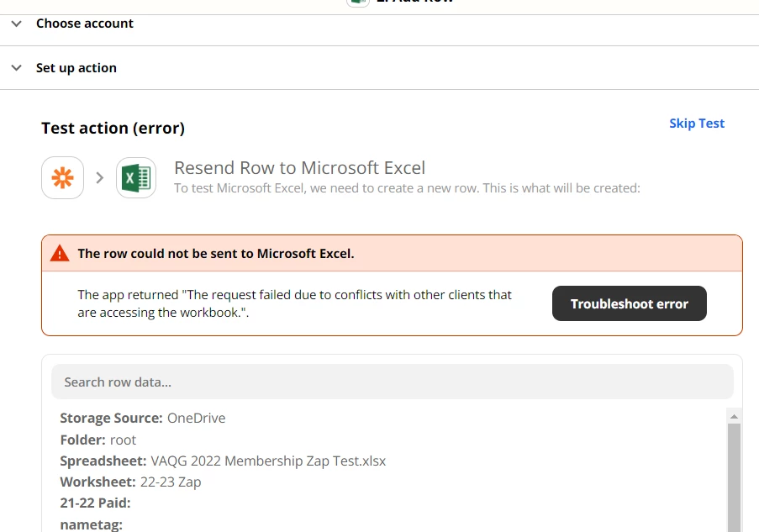
Task: Select the nametag field label
Action: (91, 524)
